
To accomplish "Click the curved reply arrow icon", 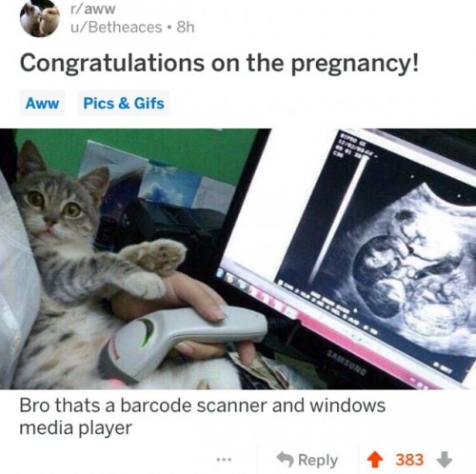I will [285, 460].
